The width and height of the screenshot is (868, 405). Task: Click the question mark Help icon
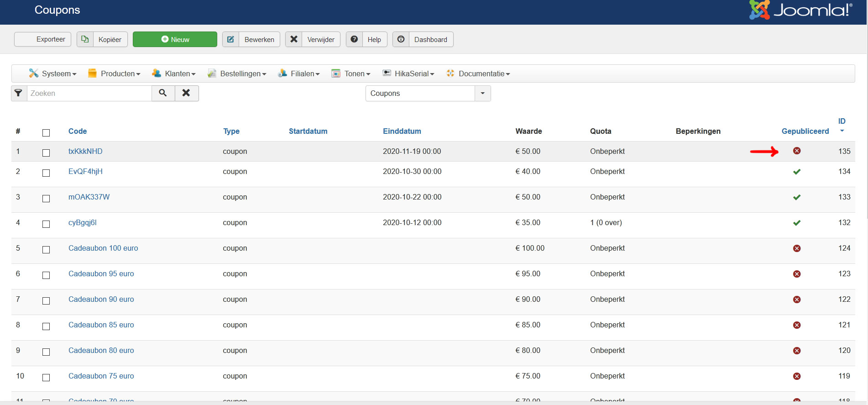click(x=354, y=39)
